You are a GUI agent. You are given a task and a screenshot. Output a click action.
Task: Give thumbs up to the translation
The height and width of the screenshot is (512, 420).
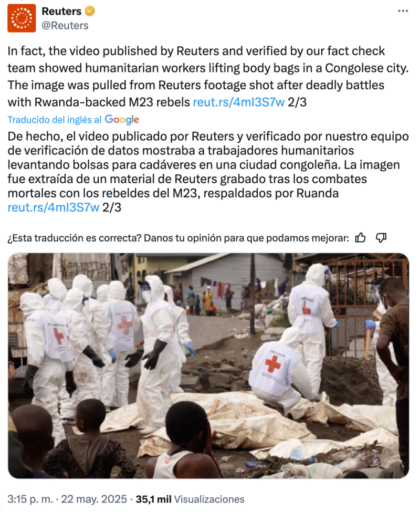(360, 238)
